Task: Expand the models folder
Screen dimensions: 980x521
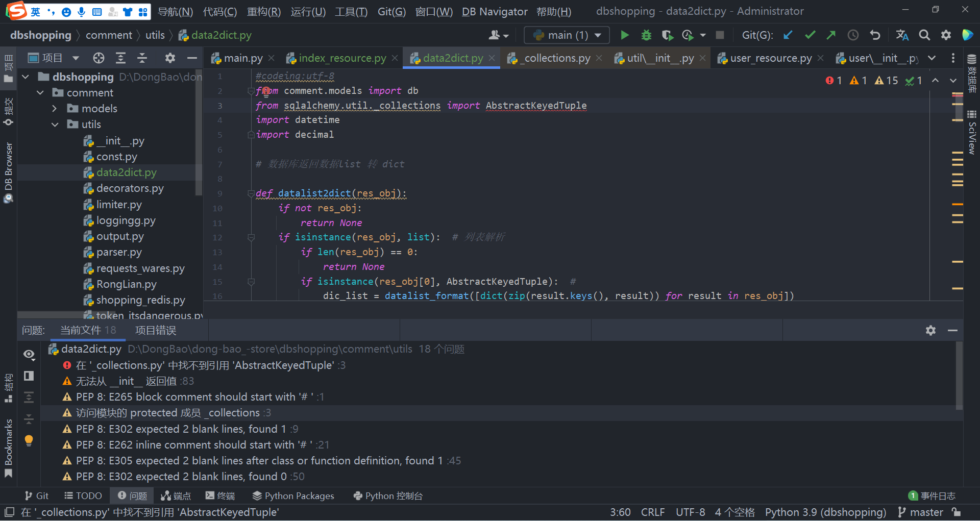Action: click(x=55, y=109)
